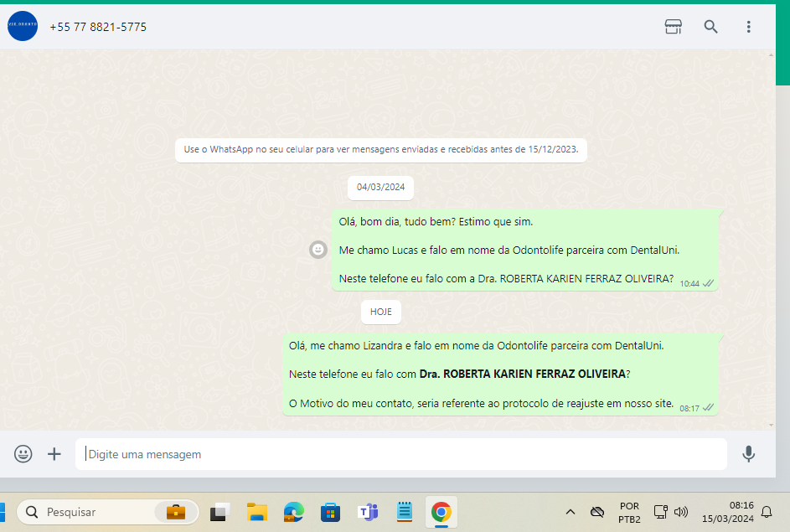Open File Explorer from the taskbar
Image resolution: width=790 pixels, height=532 pixels.
256,512
